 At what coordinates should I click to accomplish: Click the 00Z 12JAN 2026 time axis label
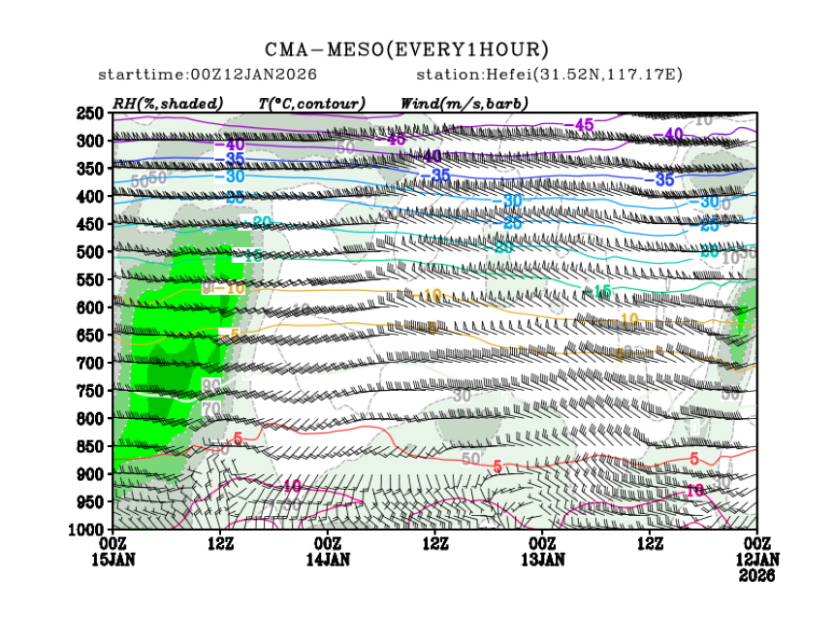point(757,559)
